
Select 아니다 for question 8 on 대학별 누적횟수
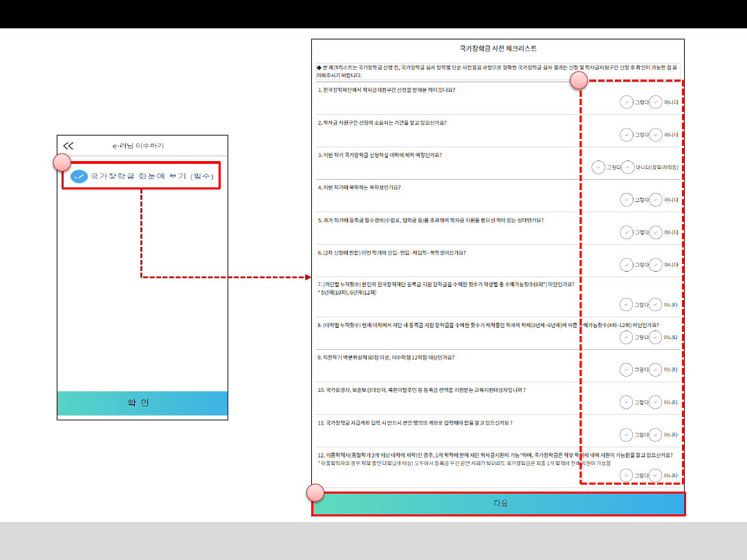click(656, 337)
